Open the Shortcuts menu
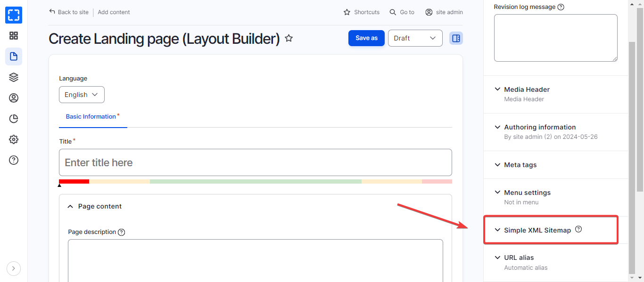Image resolution: width=644 pixels, height=282 pixels. click(x=362, y=12)
